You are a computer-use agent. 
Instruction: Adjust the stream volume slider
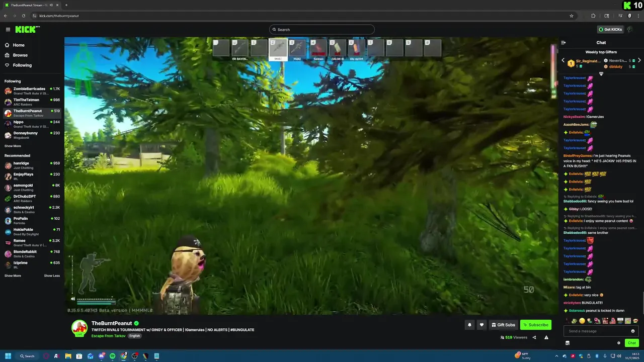coord(96,299)
